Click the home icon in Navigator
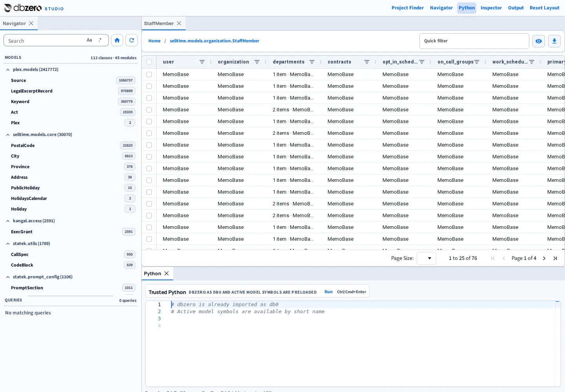The width and height of the screenshot is (565, 392). (x=117, y=40)
